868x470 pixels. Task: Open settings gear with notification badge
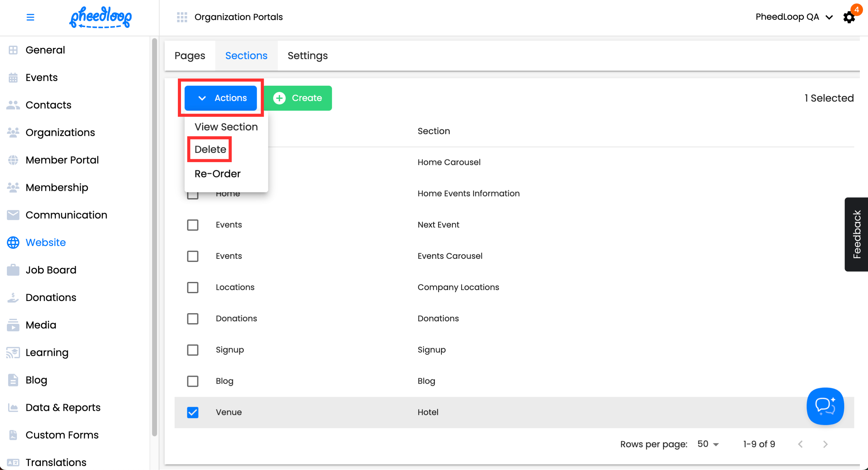tap(849, 17)
